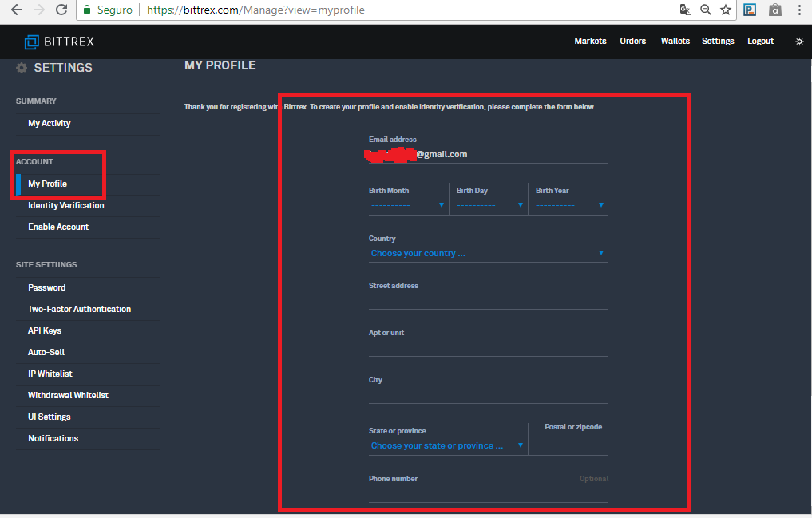The width and height of the screenshot is (812, 518).
Task: Click the secure padlock icon
Action: (x=87, y=10)
